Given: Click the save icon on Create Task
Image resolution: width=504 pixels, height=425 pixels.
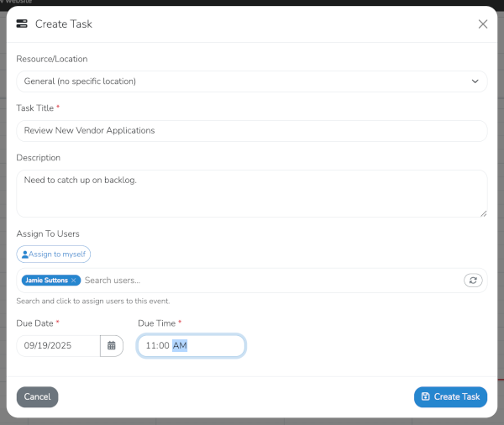Looking at the screenshot, I should coord(426,396).
